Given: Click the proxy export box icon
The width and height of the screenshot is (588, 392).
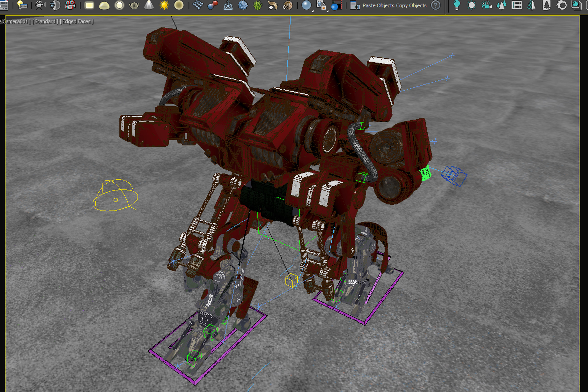Looking at the screenshot, I should tap(228, 5).
